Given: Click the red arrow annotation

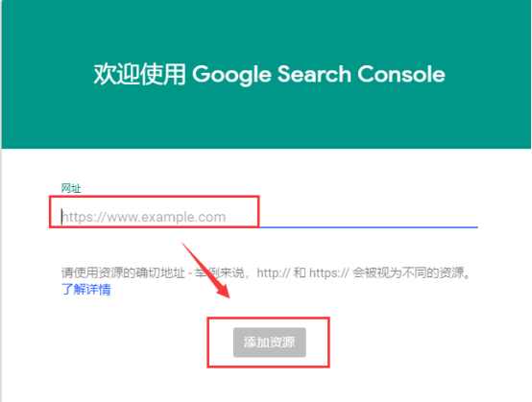Looking at the screenshot, I should 206,271.
